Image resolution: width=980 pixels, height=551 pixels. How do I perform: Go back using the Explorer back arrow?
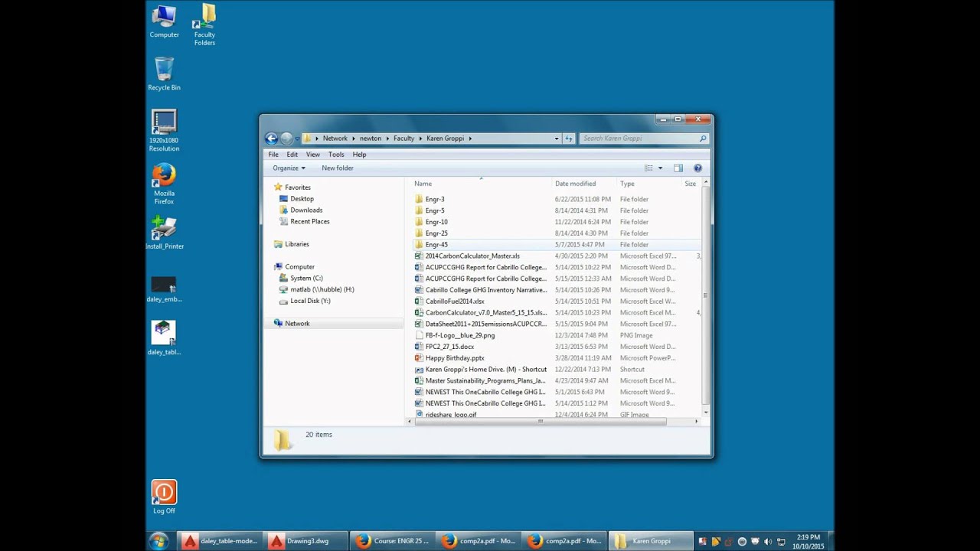(271, 139)
